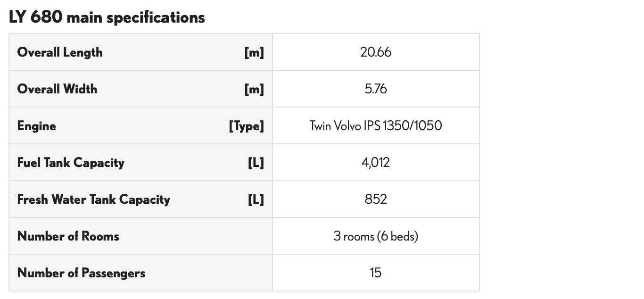Click the 15 passengers value

click(376, 273)
